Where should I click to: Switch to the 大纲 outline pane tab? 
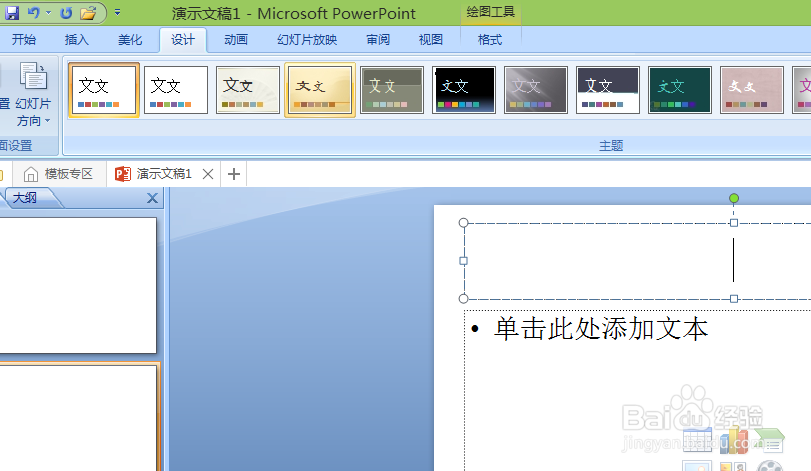[24, 198]
